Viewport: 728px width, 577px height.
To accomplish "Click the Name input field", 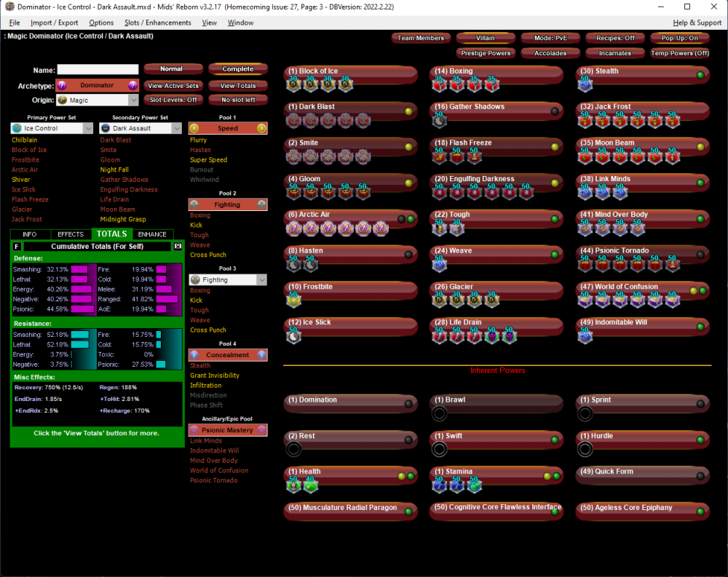I will [x=98, y=70].
